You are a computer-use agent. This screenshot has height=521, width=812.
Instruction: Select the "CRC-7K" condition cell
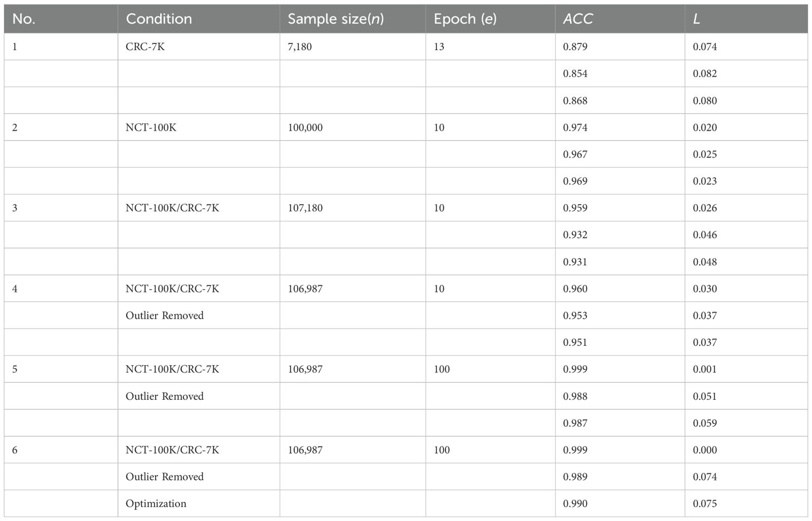pos(145,47)
